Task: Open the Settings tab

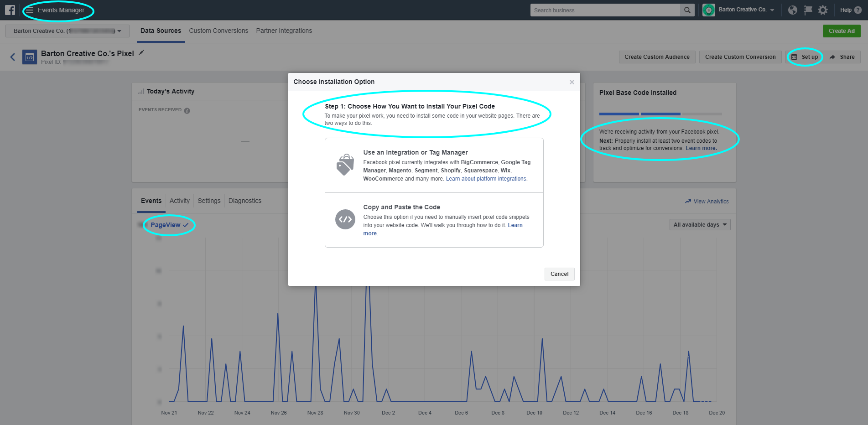Action: tap(209, 201)
